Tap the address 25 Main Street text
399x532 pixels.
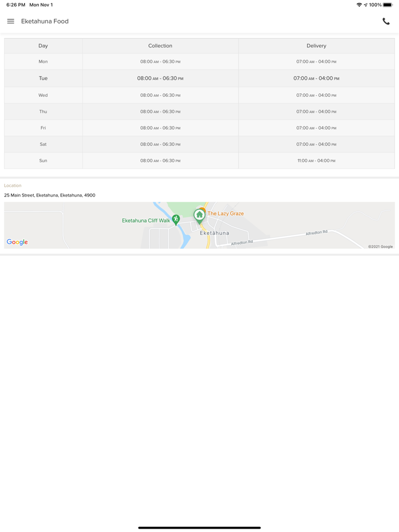(x=50, y=195)
